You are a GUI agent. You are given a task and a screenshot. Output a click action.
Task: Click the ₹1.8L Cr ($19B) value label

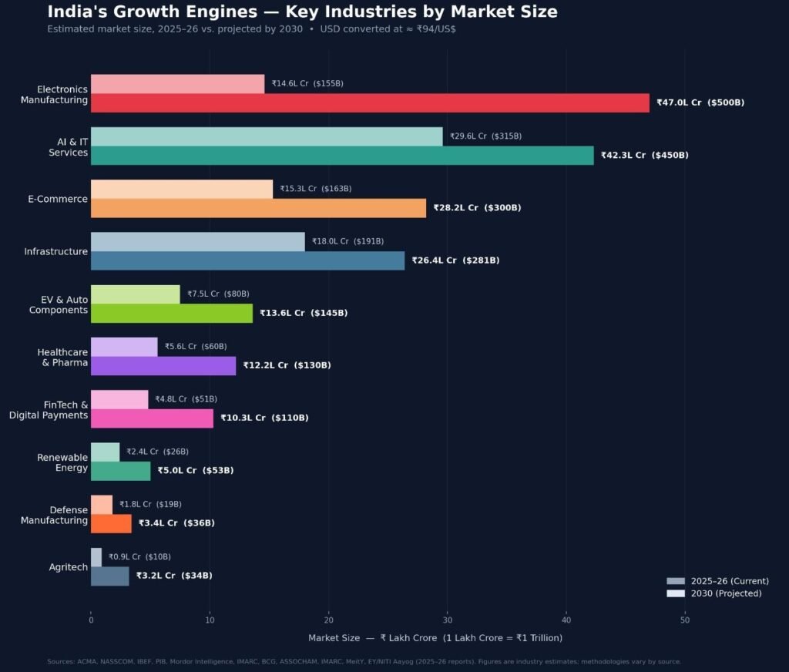(x=150, y=504)
